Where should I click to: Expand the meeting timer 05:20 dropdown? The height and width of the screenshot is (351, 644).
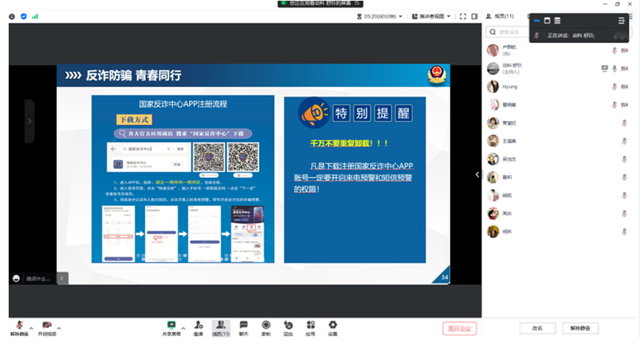(401, 16)
